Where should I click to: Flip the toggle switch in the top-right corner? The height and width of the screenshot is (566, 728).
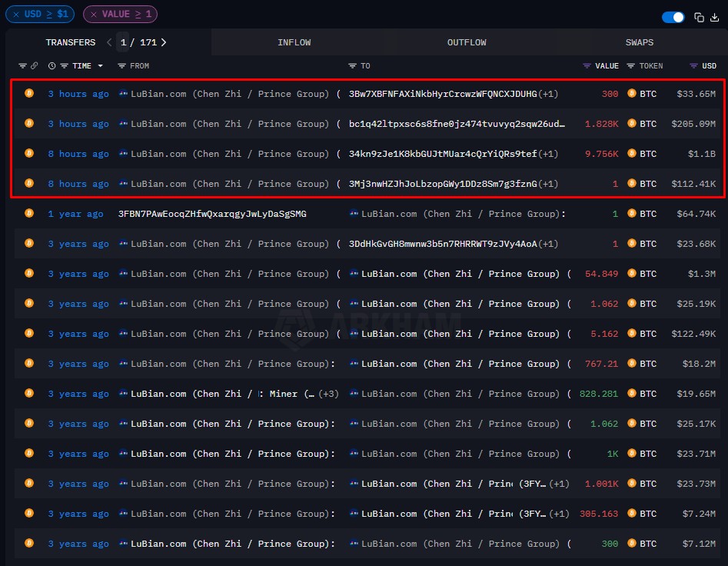click(x=673, y=17)
